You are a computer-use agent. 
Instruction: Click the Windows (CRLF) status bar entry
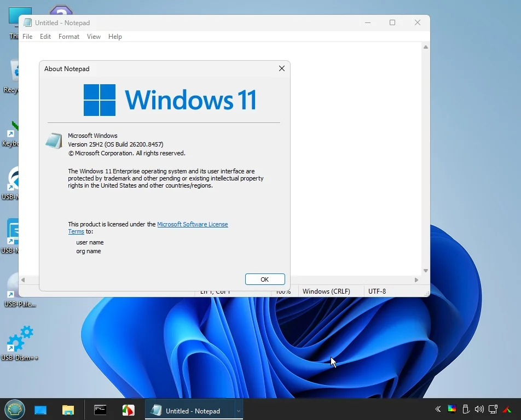[x=326, y=291]
